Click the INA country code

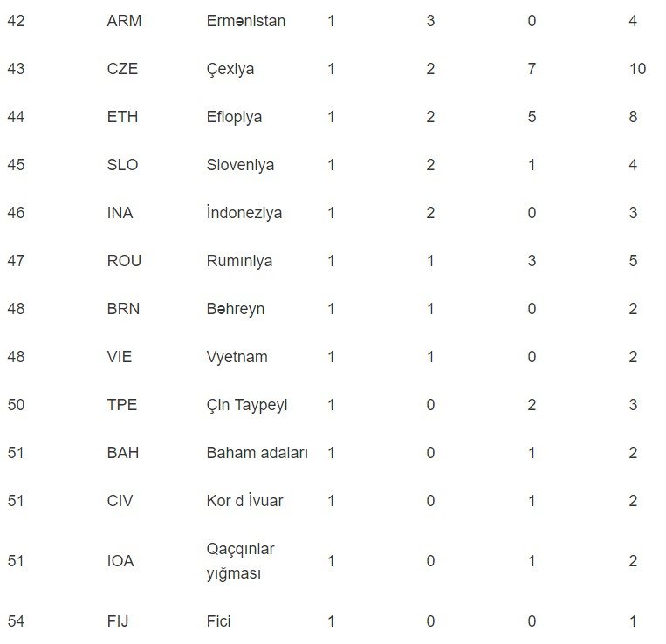(120, 213)
